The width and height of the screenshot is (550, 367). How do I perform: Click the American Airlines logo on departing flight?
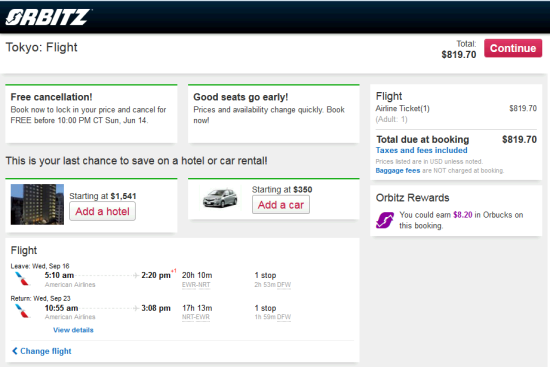22,279
